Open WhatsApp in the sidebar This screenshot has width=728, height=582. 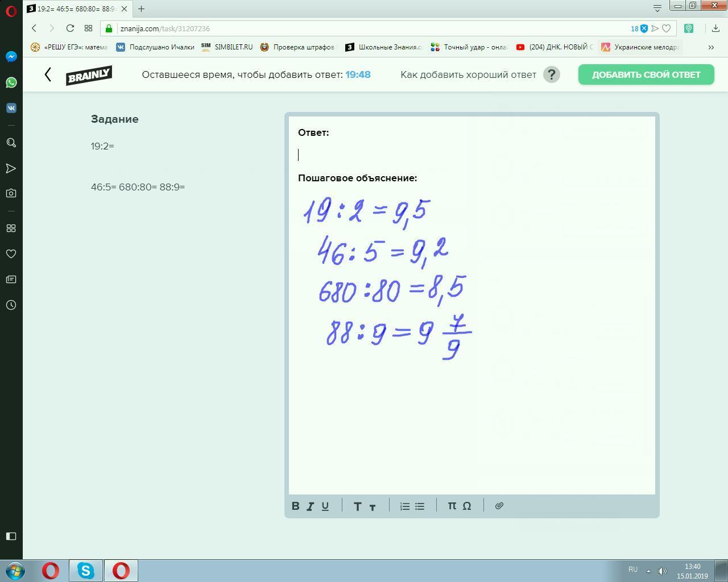[11, 82]
